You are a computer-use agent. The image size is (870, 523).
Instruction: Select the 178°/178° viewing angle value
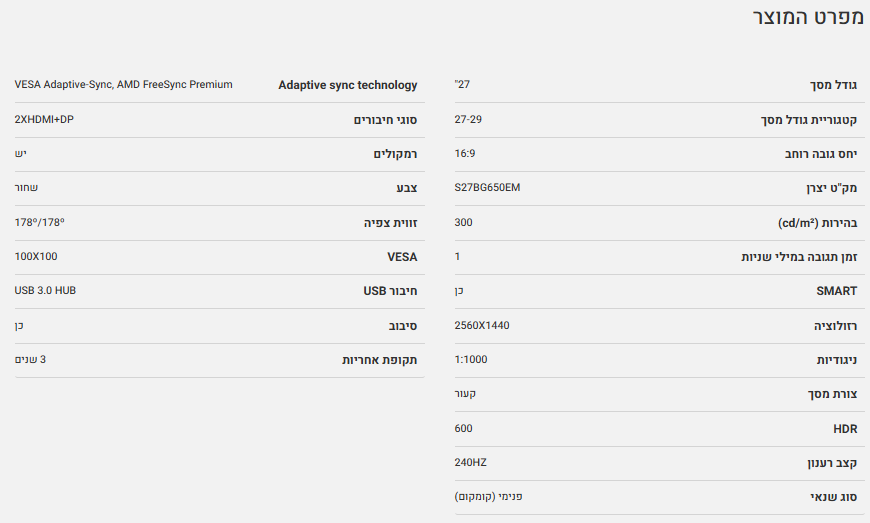39,222
